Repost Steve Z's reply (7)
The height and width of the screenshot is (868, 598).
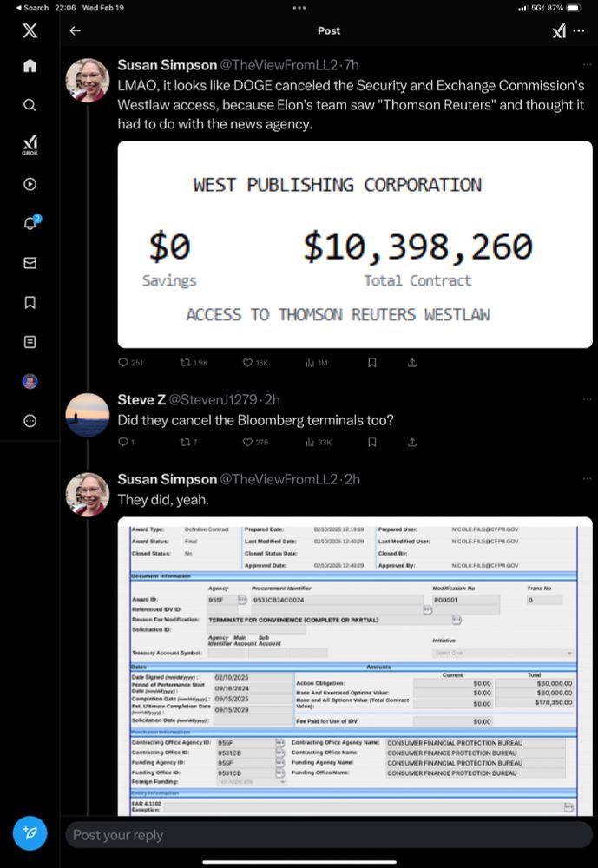[189, 442]
